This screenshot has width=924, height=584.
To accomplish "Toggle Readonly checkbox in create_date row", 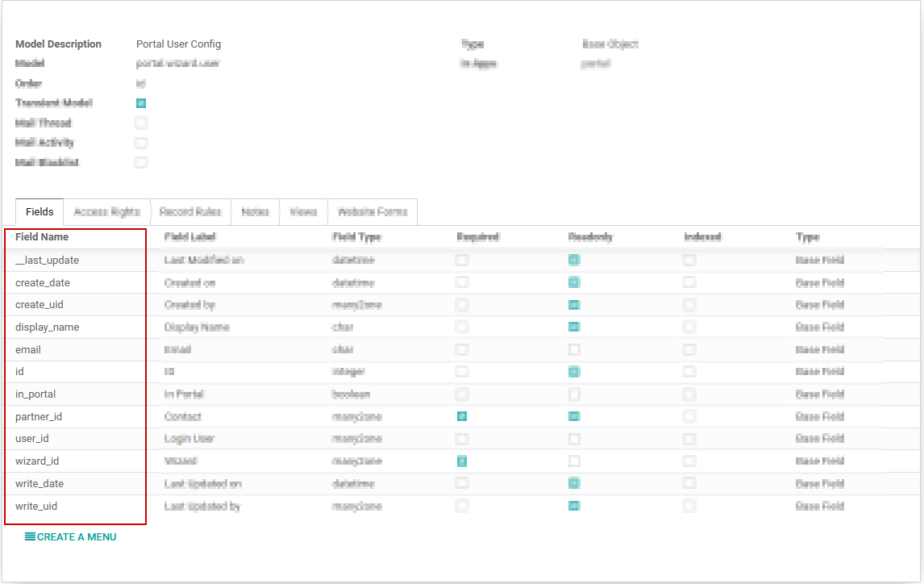I will click(574, 283).
